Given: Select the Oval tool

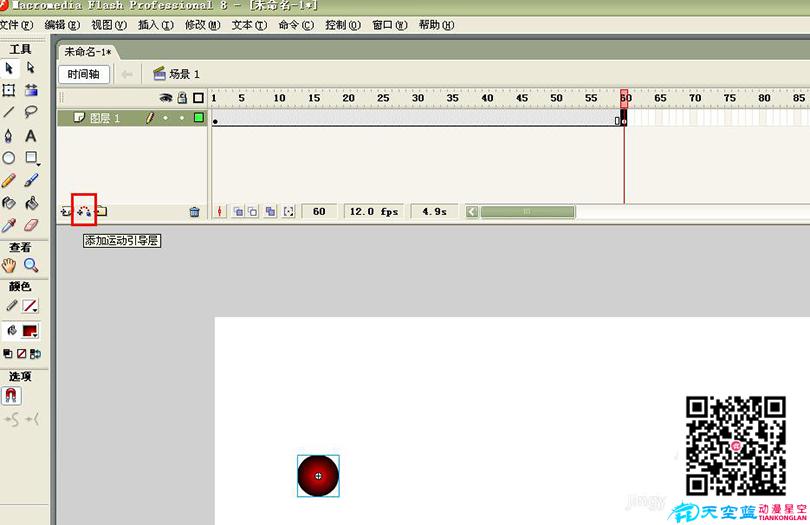Looking at the screenshot, I should point(9,158).
